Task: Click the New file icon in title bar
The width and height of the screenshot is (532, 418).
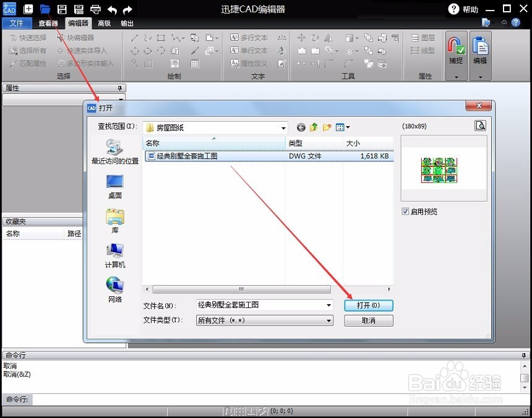Action: (28, 9)
